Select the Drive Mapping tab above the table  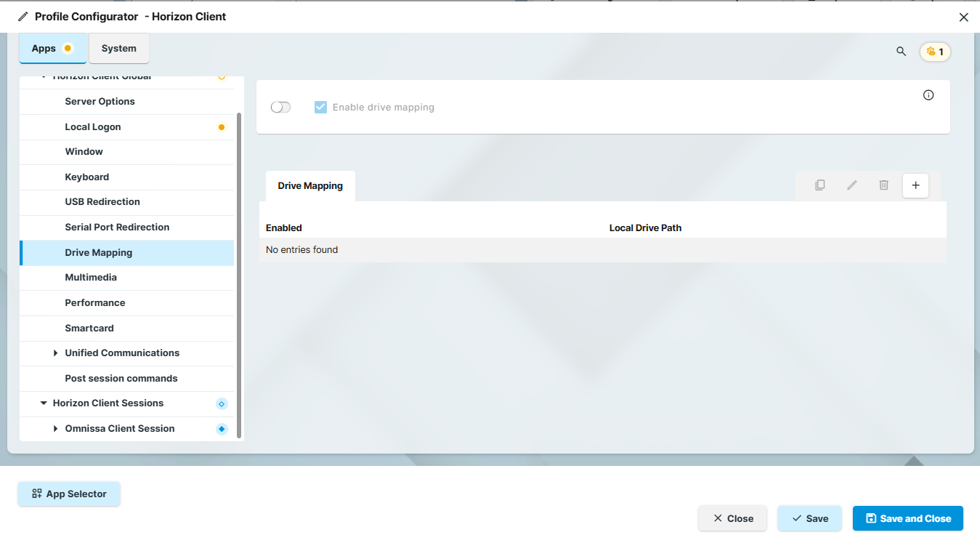coord(310,185)
